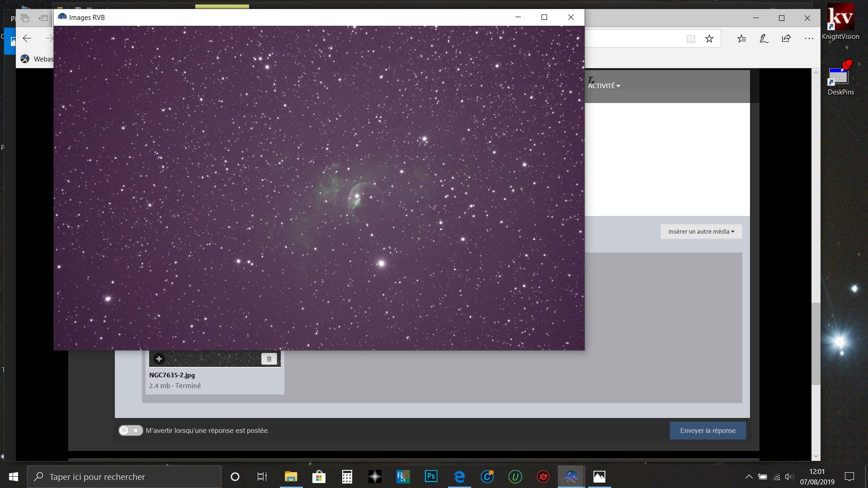Expand the Insérer un autre média dropdown

coord(701,231)
